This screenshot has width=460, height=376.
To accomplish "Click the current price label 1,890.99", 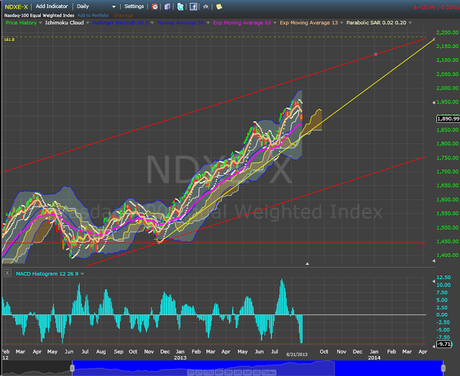I will (x=448, y=119).
